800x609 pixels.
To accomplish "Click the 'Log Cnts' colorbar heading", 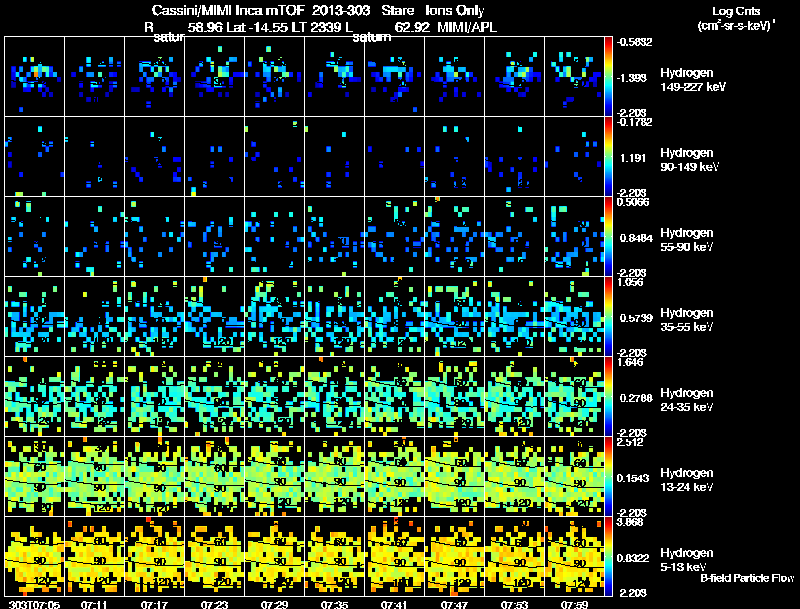I will coord(736,11).
